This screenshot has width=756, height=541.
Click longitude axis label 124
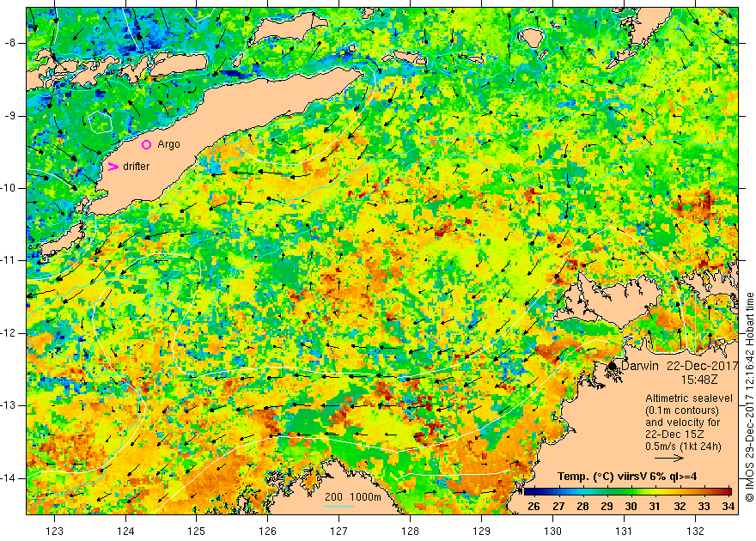(125, 531)
